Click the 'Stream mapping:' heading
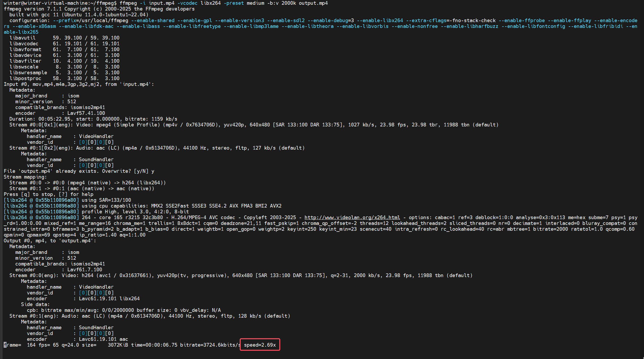Viewport: 644px width, 359px height. 25,177
